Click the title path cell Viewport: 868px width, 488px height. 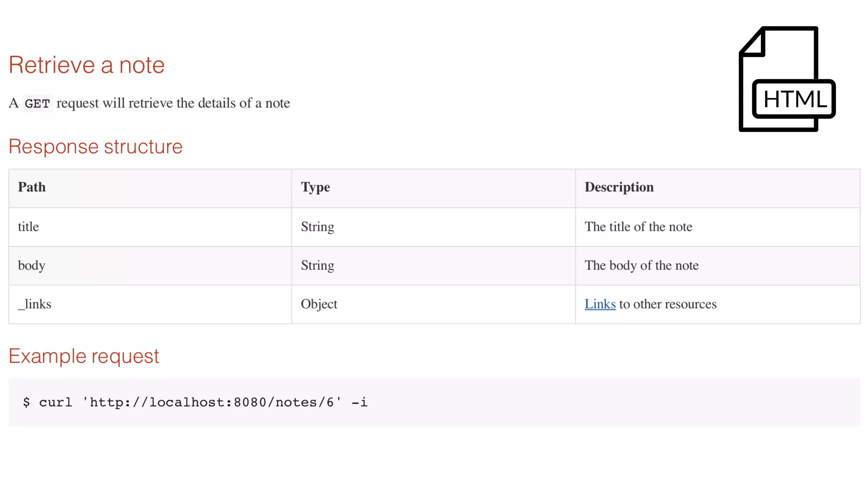[28, 227]
